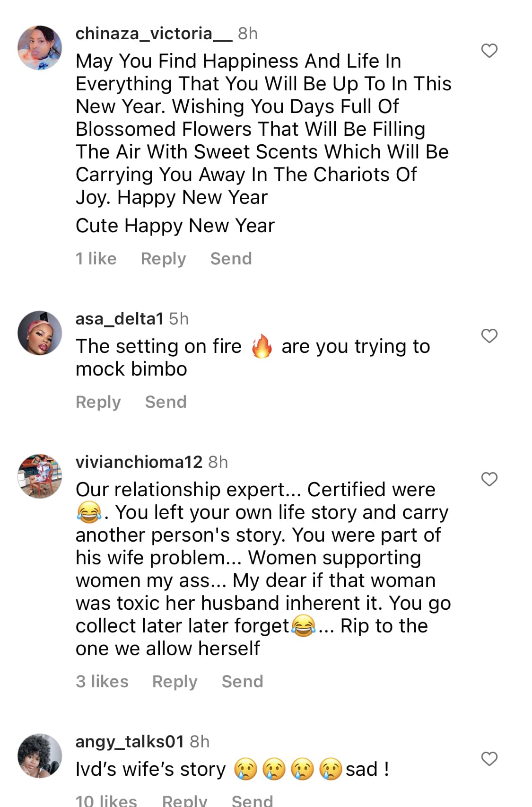View who liked chinaza_victoria__'s comment
This screenshot has height=807, width=532.
click(x=96, y=259)
